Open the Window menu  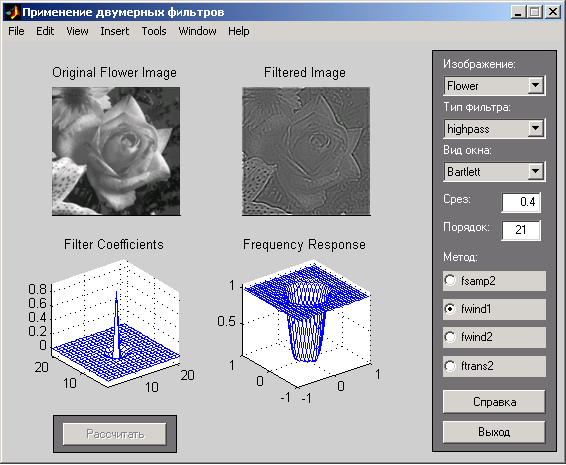click(x=197, y=31)
